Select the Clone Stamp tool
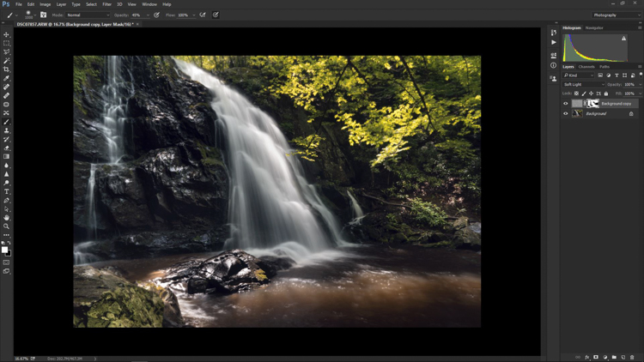The width and height of the screenshot is (644, 362). click(6, 130)
